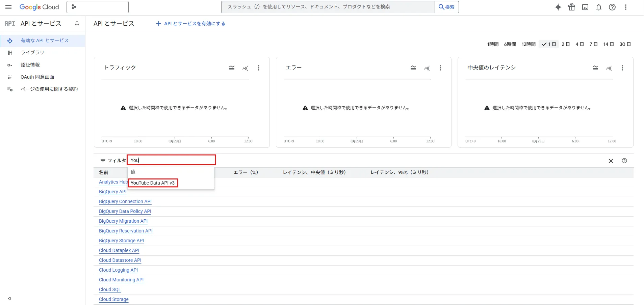Open the BigQuery Migration API link
644x305 pixels.
(x=123, y=221)
